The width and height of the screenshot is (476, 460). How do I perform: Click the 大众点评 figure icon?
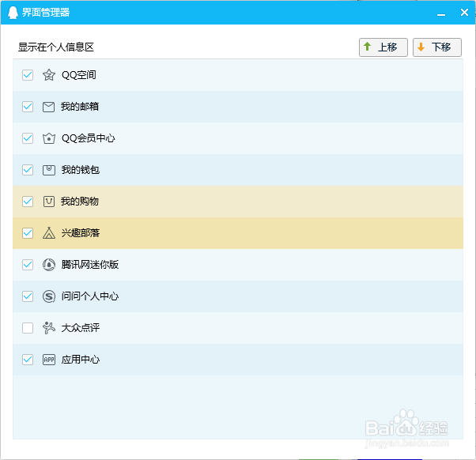tap(48, 328)
